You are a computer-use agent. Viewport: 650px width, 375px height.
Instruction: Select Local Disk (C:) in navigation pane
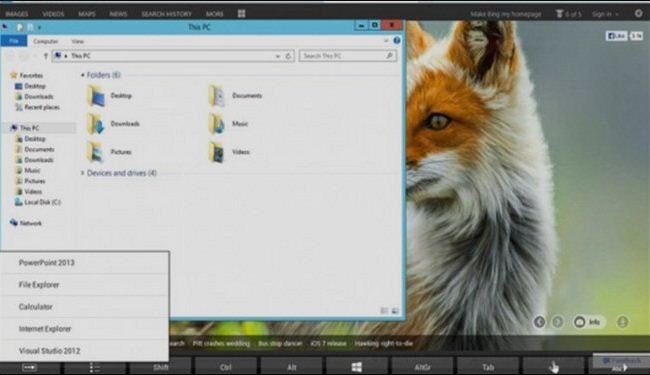[38, 202]
